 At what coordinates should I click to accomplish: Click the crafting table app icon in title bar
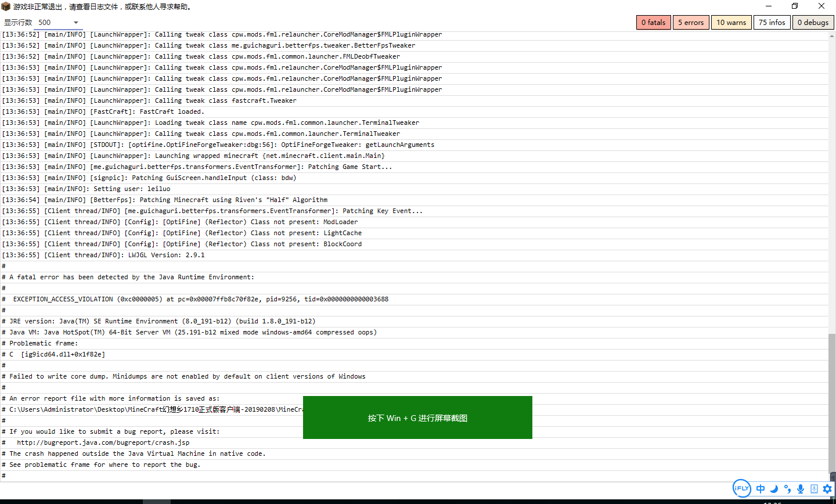point(6,6)
